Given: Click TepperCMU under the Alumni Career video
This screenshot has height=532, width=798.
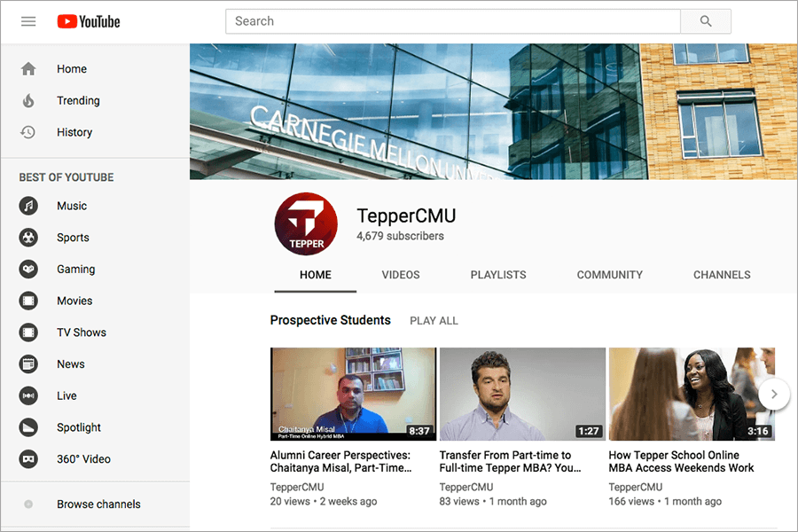Looking at the screenshot, I should tap(297, 487).
